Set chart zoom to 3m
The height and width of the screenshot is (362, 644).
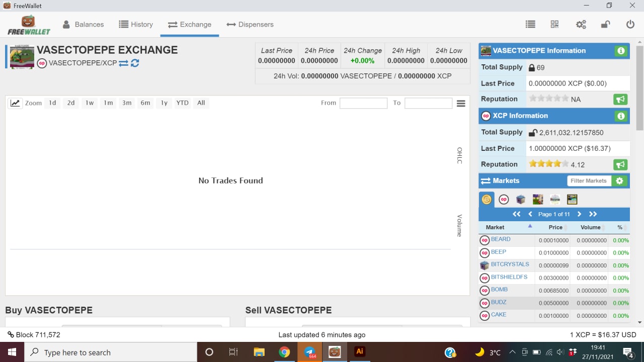click(x=127, y=103)
